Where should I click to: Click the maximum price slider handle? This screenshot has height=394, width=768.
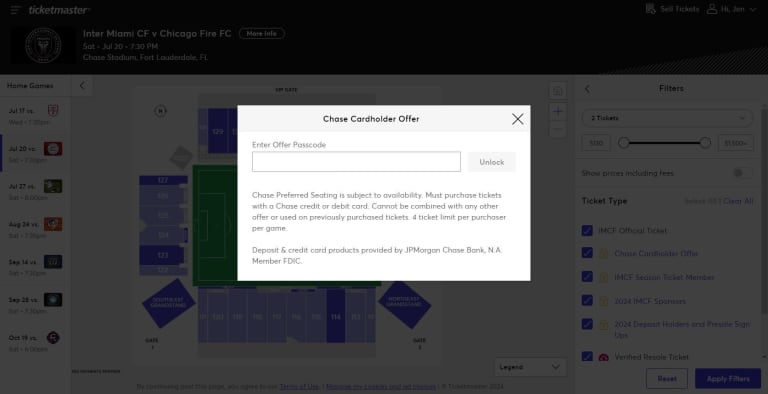(705, 143)
